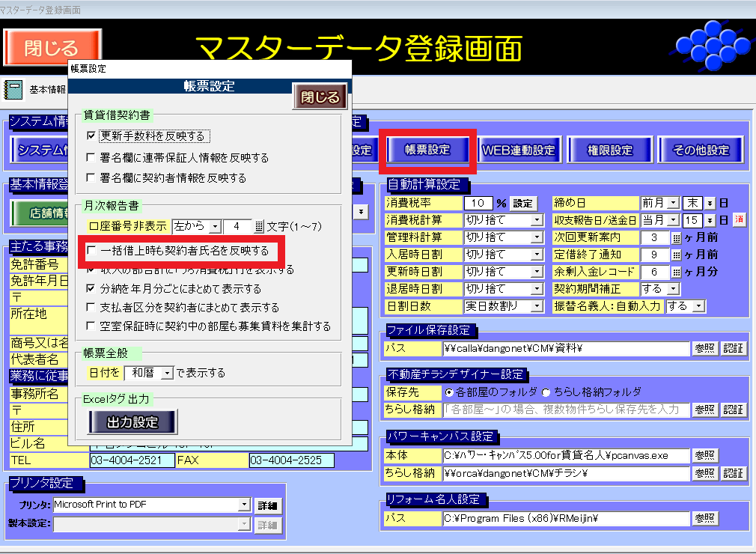Open 消費税計算 rounding dropdown
This screenshot has width=756, height=554.
pyautogui.click(x=537, y=220)
